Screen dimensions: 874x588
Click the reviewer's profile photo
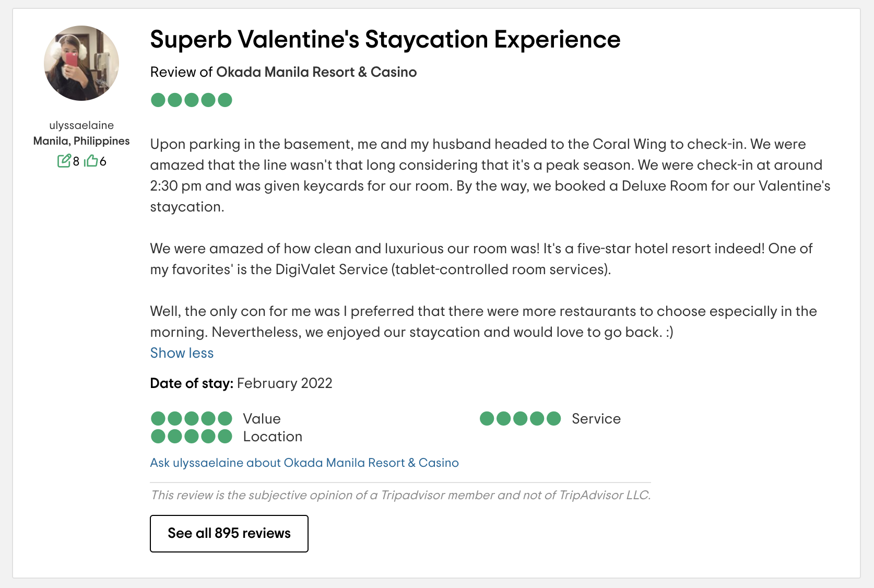[81, 63]
